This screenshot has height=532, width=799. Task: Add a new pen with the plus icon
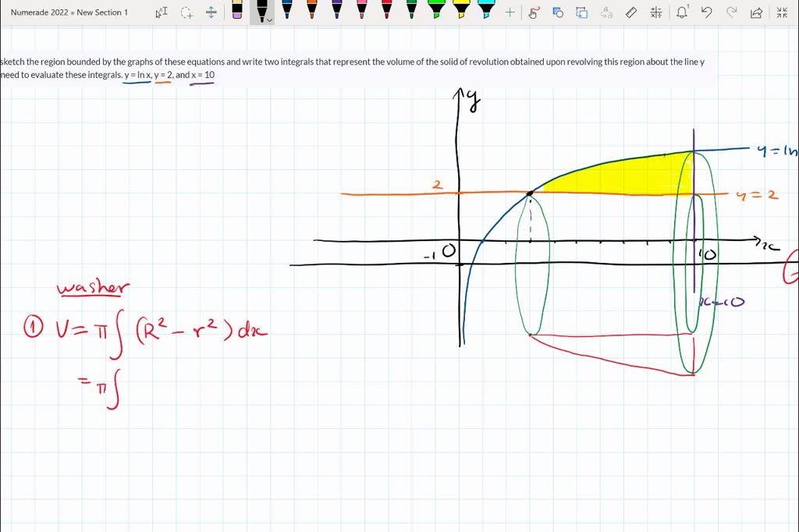point(510,12)
